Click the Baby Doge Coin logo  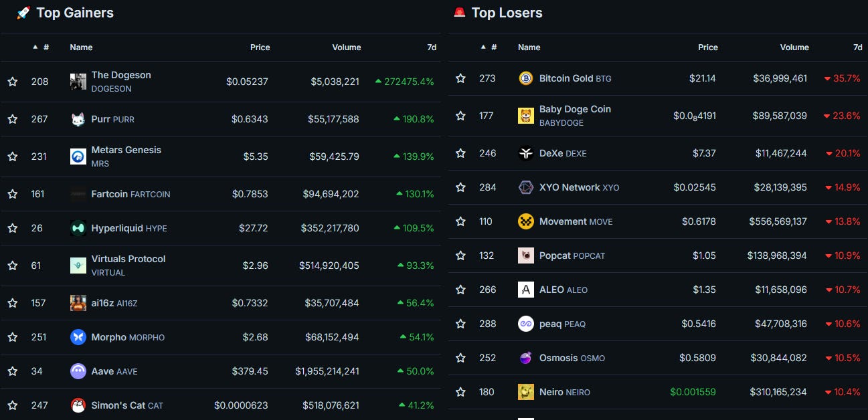coord(526,116)
